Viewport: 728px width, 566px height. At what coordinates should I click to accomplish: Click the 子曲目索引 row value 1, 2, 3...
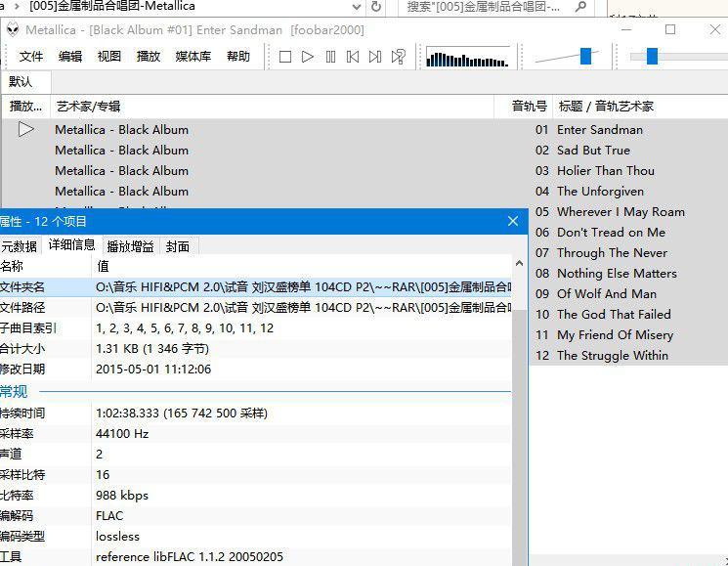pos(185,328)
